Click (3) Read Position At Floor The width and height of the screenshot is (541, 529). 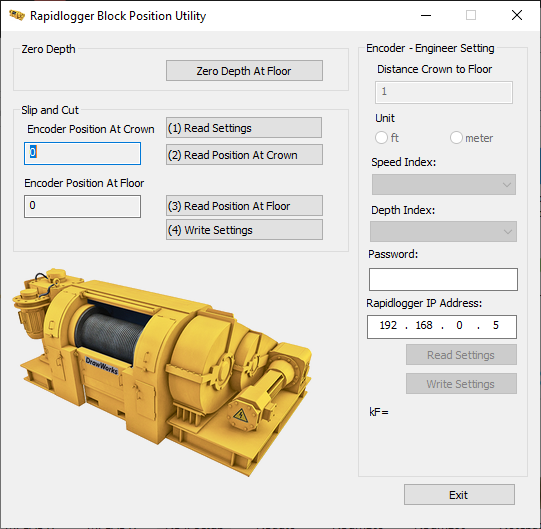coord(244,206)
